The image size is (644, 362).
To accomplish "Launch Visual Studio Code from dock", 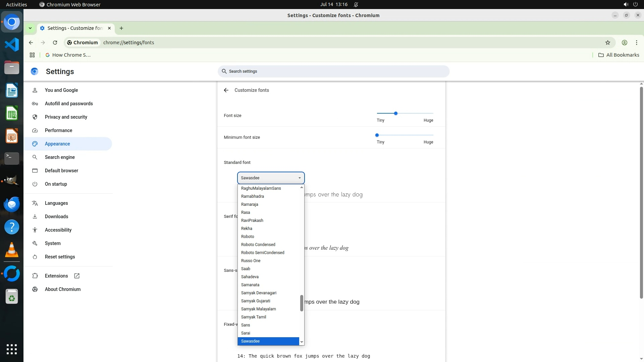I will point(12,45).
